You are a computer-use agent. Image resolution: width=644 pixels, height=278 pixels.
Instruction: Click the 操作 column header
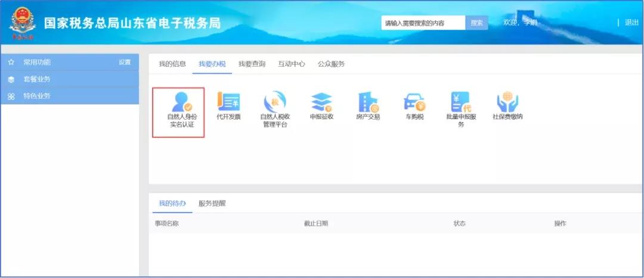pos(560,223)
